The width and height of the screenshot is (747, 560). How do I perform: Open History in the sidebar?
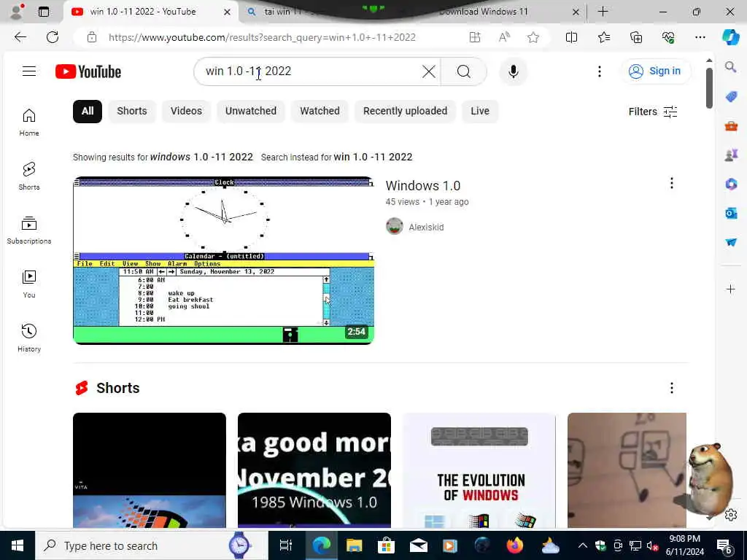[29, 338]
